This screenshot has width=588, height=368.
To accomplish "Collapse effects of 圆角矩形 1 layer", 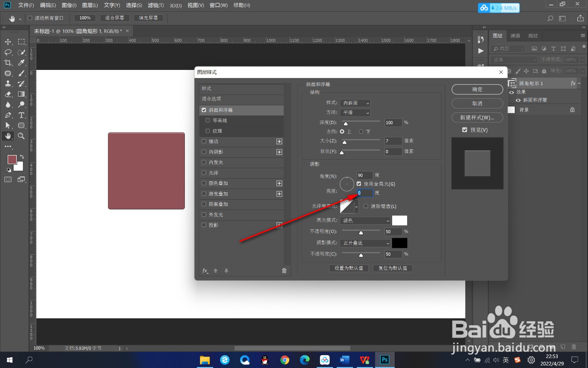I will 579,84.
